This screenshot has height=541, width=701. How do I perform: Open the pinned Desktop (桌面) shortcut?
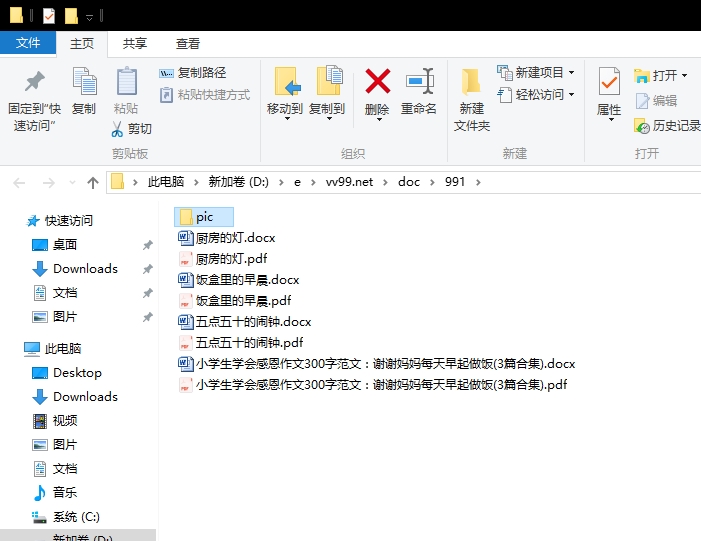tap(55, 245)
